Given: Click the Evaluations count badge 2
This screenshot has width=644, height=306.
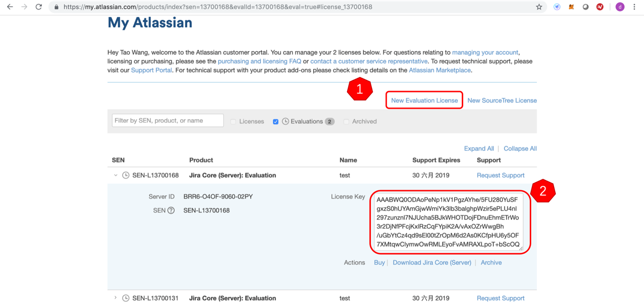Looking at the screenshot, I should 330,122.
